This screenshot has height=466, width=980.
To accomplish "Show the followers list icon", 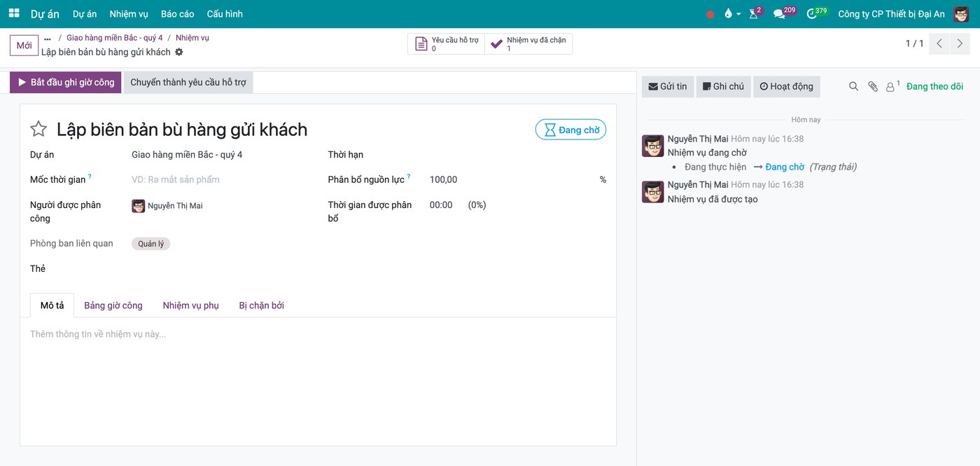I will (892, 86).
